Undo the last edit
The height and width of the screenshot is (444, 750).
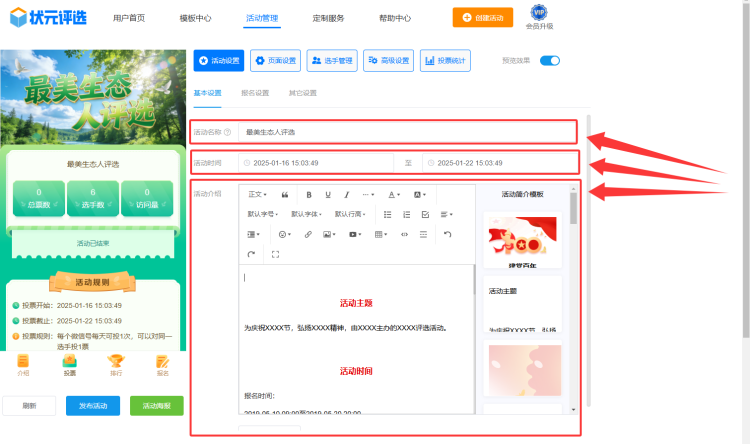(x=447, y=234)
